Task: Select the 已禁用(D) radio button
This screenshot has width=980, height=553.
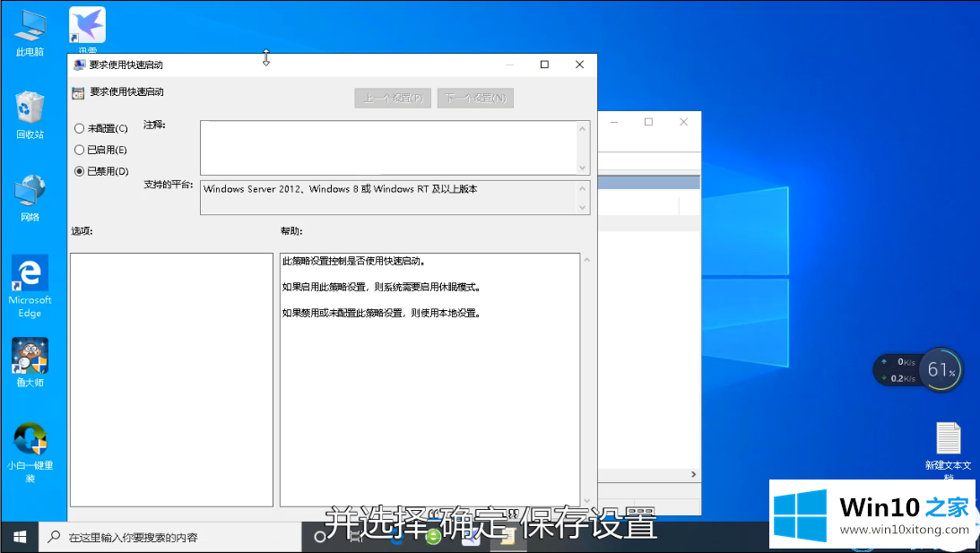Action: [80, 171]
